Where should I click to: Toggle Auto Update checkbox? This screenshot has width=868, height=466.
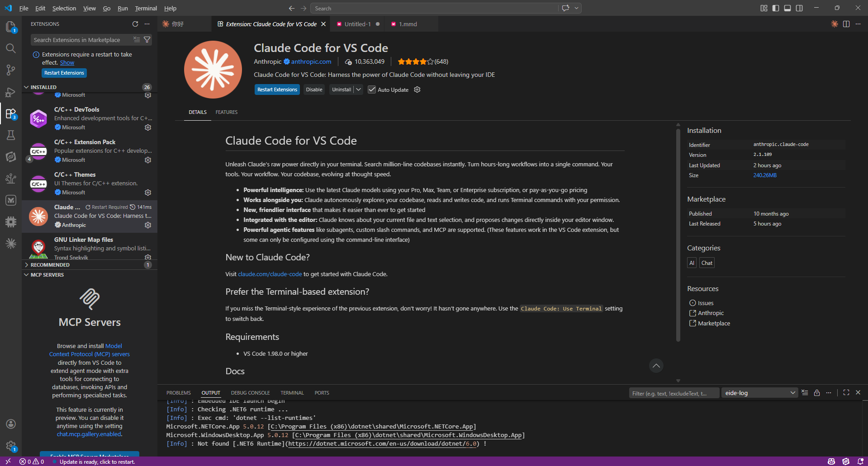(x=372, y=89)
